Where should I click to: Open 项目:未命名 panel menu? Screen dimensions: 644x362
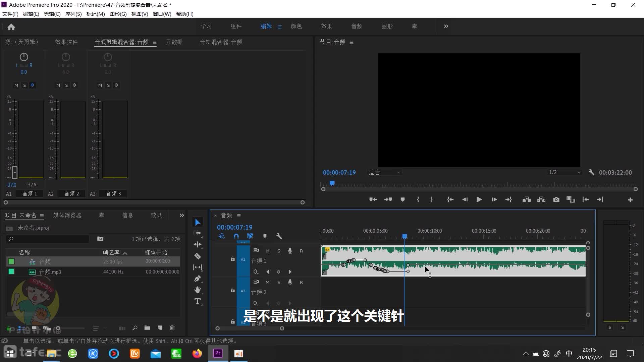click(42, 216)
